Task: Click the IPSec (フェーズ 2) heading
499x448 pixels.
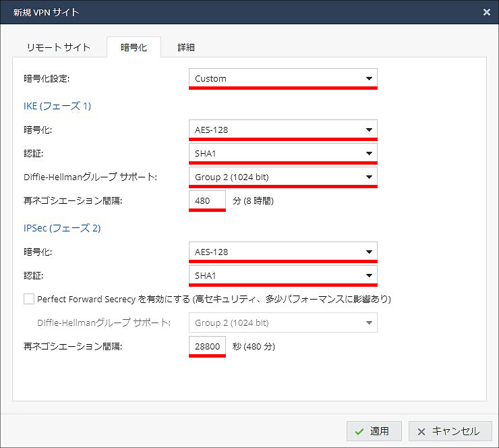Action: click(x=62, y=228)
